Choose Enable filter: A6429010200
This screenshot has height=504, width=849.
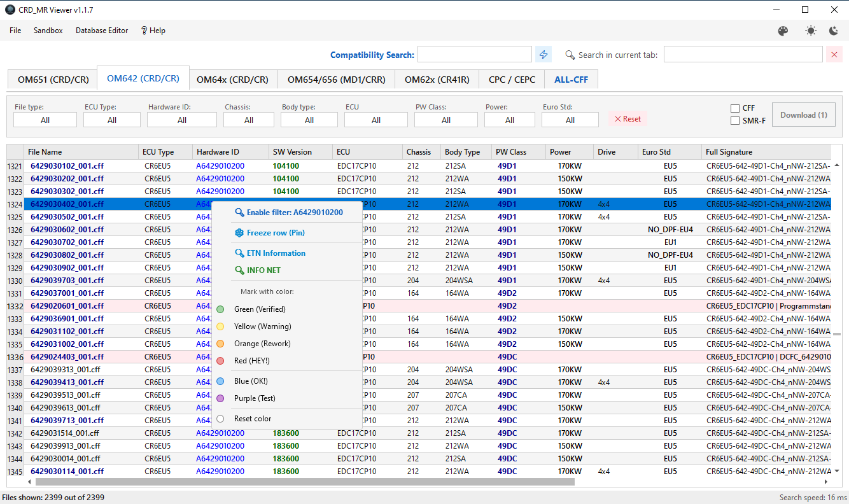287,213
